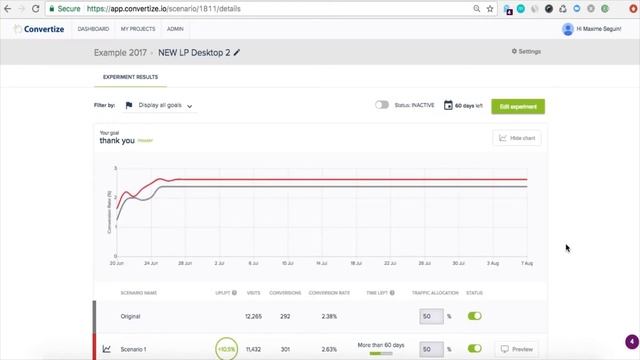Toggle the Original scenario status switch
The image size is (640, 360).
(475, 316)
